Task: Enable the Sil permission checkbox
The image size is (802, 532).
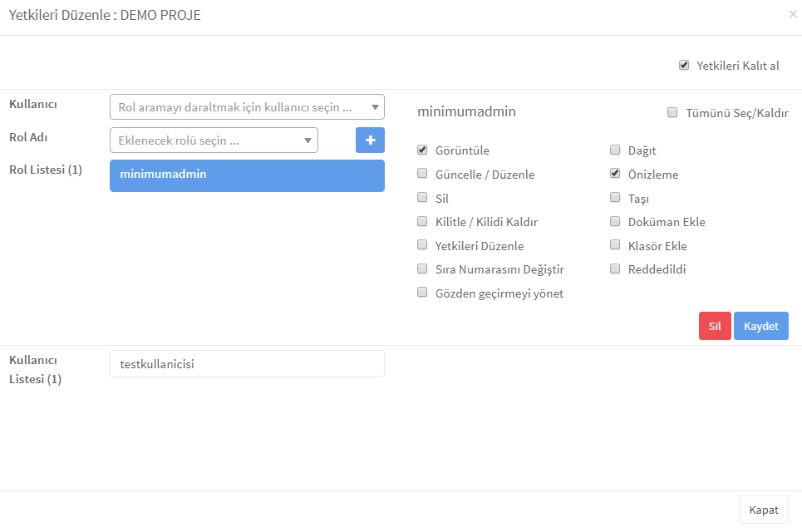Action: pyautogui.click(x=422, y=198)
